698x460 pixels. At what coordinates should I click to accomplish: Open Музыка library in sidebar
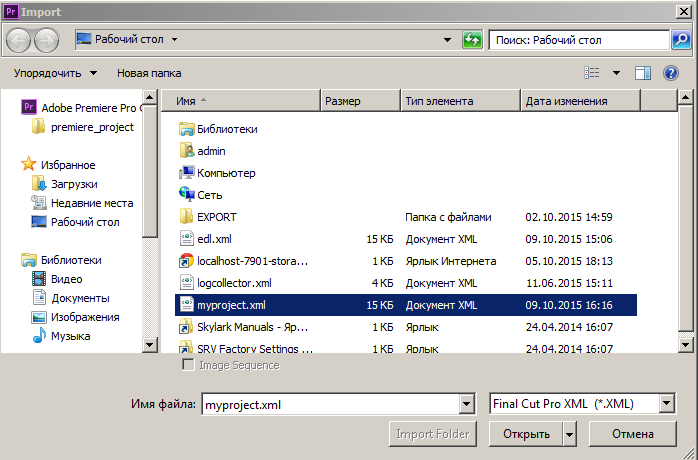(x=61, y=336)
